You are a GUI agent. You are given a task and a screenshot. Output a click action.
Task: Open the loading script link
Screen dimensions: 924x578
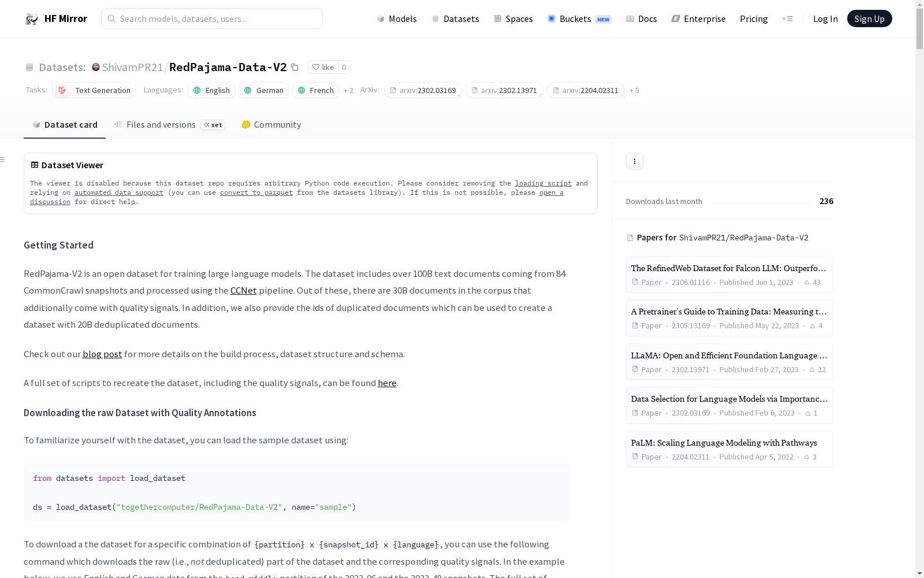pyautogui.click(x=543, y=183)
